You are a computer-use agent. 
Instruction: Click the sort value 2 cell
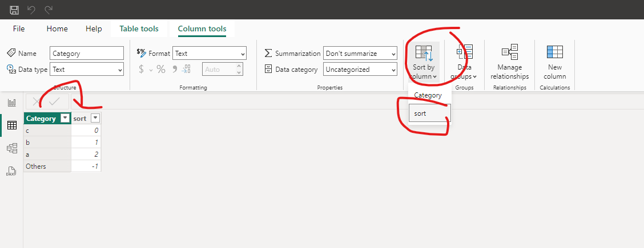click(x=86, y=155)
